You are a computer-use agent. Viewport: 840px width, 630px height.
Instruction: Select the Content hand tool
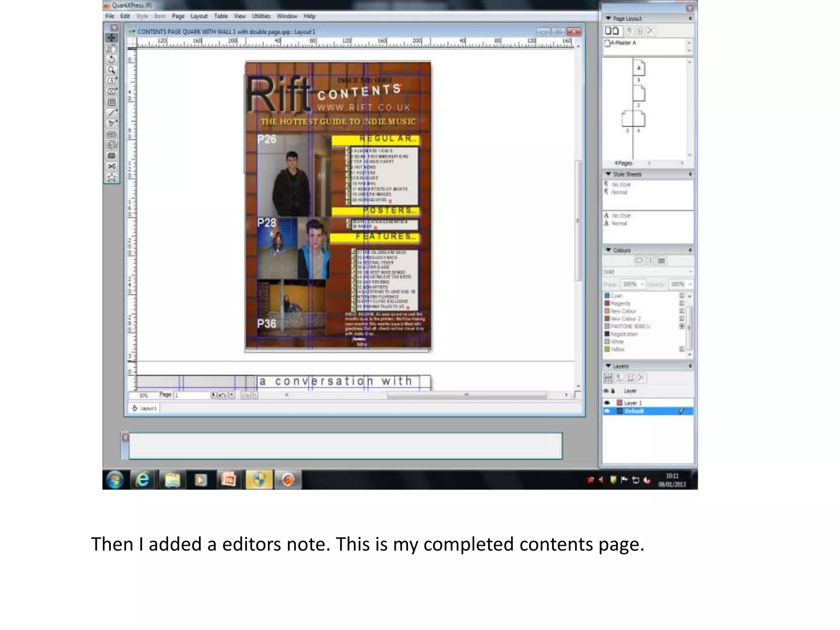[111, 49]
